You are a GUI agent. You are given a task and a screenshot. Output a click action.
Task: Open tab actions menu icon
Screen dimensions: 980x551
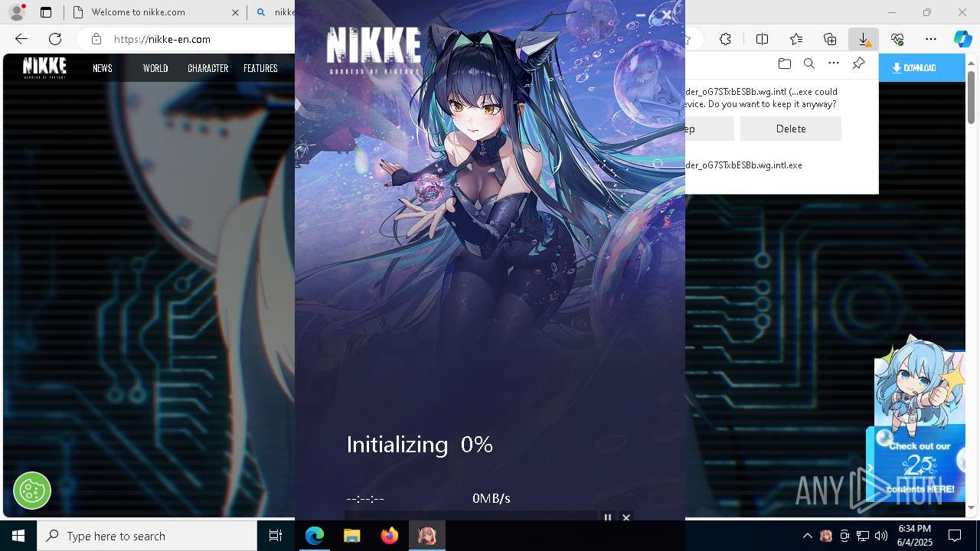tap(46, 12)
